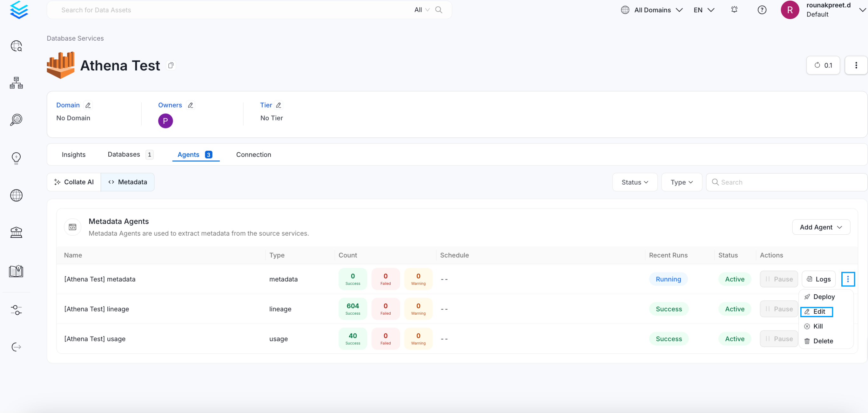This screenshot has width=868, height=413.
Task: Select Delete from the agent menu
Action: coord(823,341)
